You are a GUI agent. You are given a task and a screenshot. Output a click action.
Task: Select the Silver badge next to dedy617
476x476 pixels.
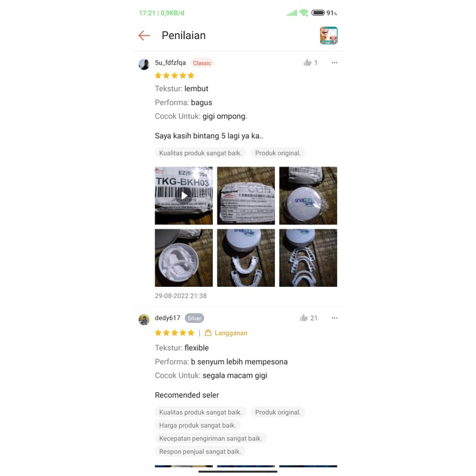[194, 318]
